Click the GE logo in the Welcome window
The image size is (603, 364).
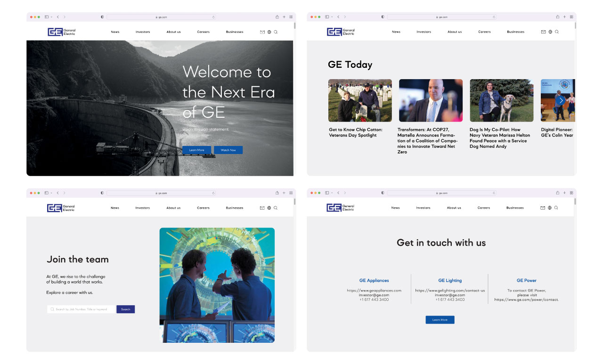(x=62, y=32)
